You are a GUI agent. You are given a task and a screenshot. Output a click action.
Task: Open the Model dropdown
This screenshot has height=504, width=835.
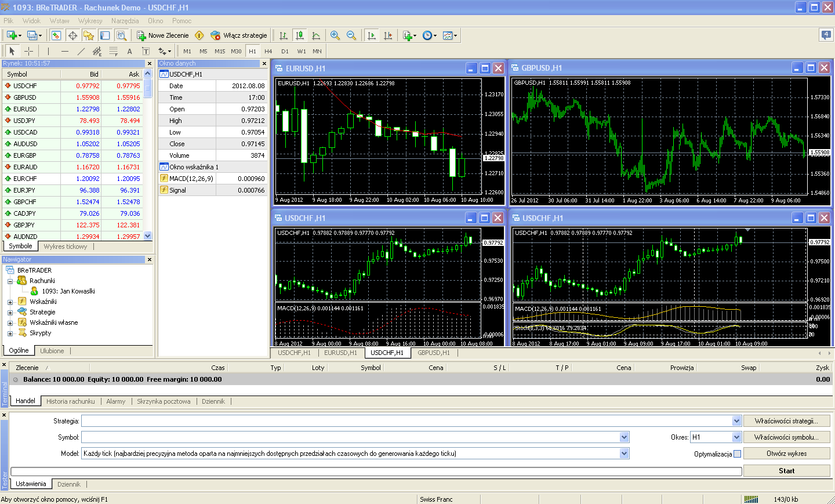tap(625, 454)
